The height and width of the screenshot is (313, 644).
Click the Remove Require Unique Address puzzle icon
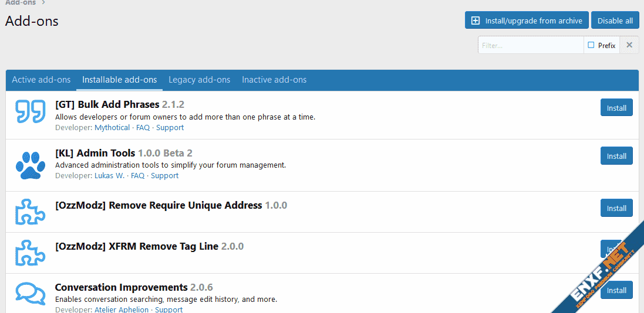click(30, 212)
